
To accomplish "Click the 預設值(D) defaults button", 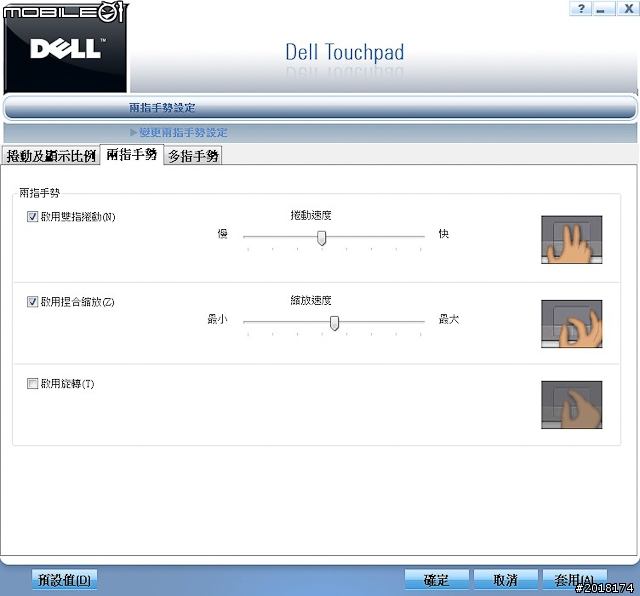I will [x=64, y=580].
